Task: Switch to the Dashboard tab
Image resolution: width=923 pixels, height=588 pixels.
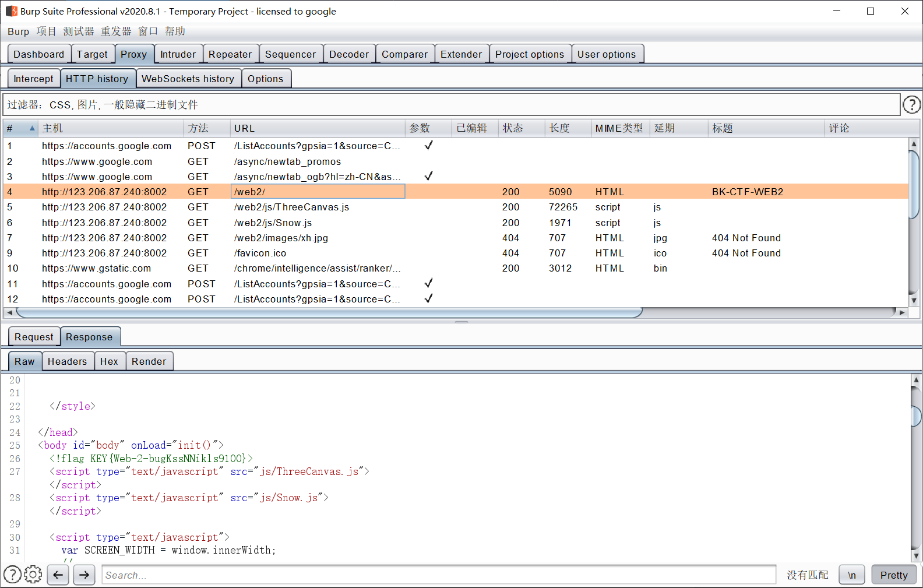Action: click(39, 54)
